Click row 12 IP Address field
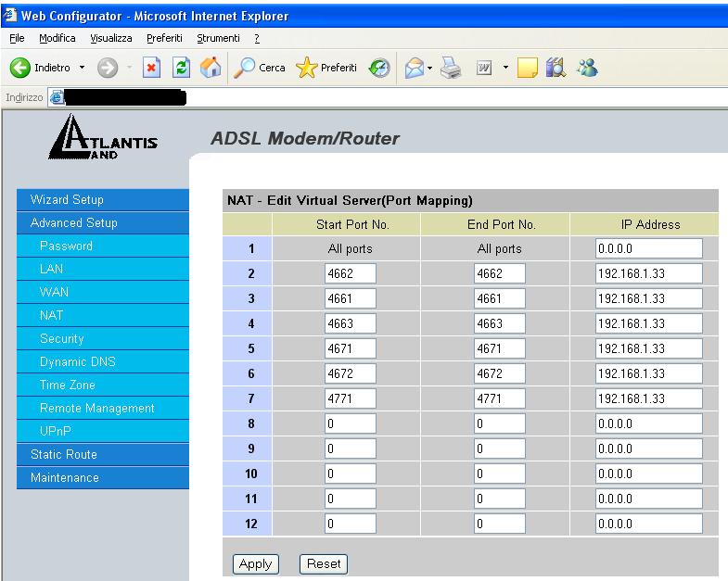Image resolution: width=728 pixels, height=581 pixels. click(x=648, y=524)
